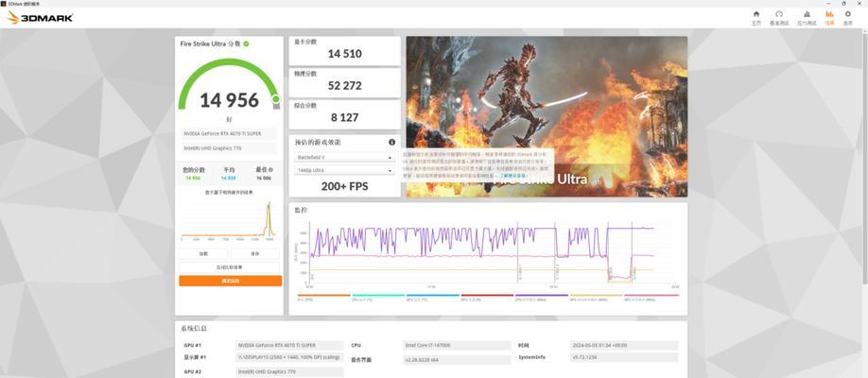The width and height of the screenshot is (868, 378).
Task: Click the time value 2024-05-05
Action: click(624, 345)
